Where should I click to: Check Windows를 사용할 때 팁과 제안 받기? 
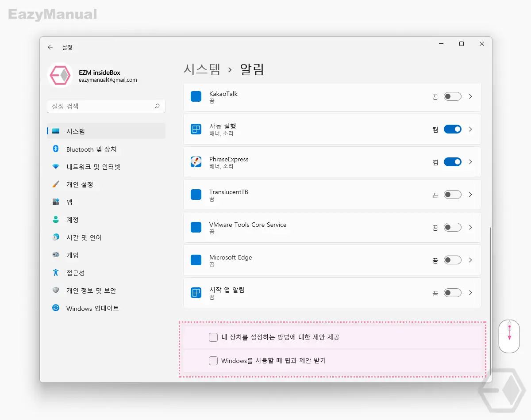click(x=213, y=361)
